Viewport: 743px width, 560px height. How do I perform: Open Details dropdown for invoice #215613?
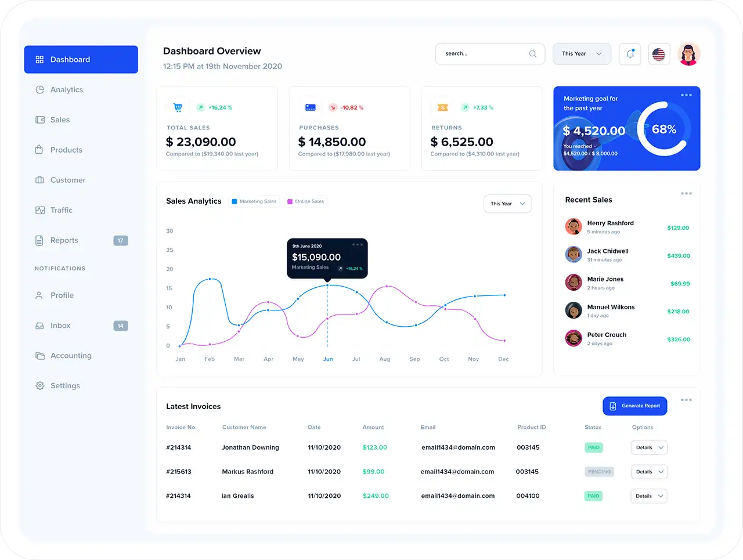[648, 471]
